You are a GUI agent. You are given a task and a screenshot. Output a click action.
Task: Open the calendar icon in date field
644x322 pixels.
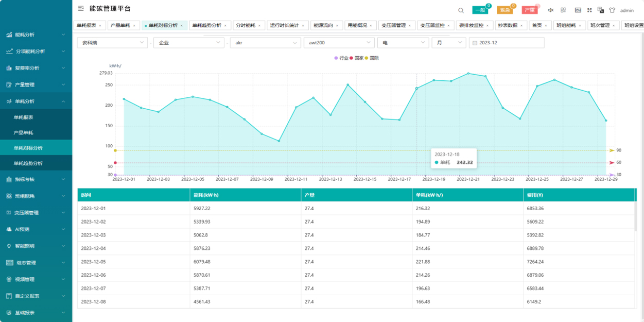click(x=475, y=43)
